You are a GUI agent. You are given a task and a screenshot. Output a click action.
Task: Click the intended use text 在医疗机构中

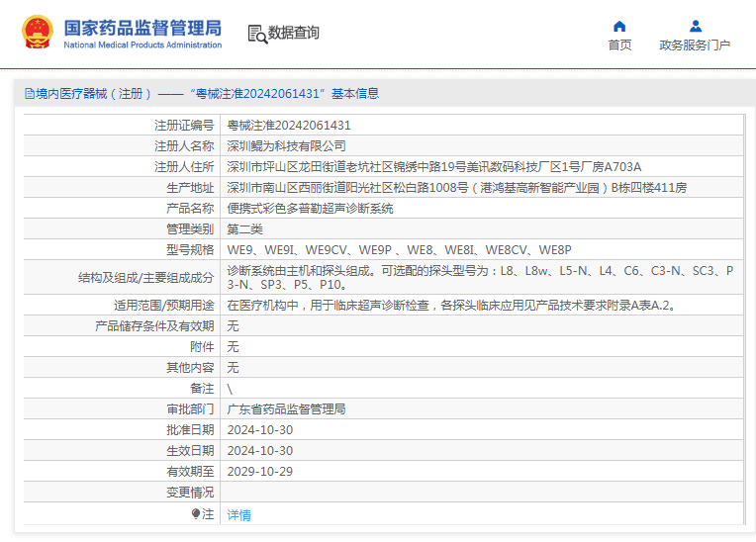[x=453, y=305]
